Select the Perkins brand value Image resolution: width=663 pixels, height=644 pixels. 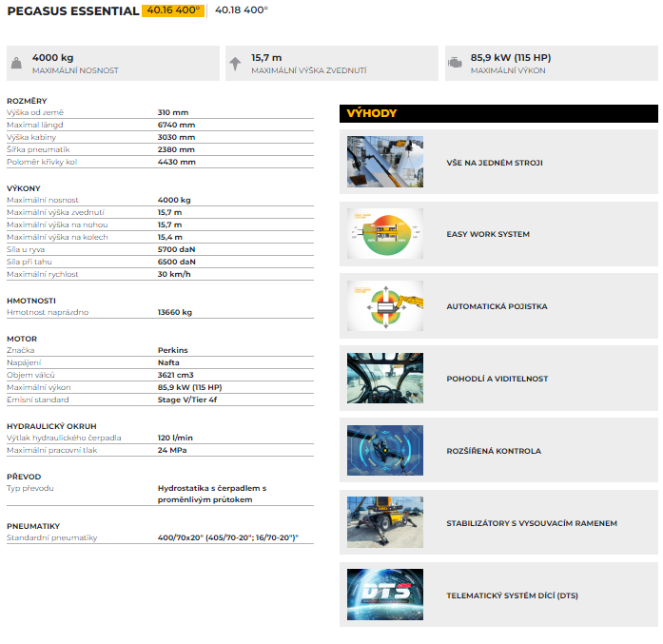(x=172, y=350)
